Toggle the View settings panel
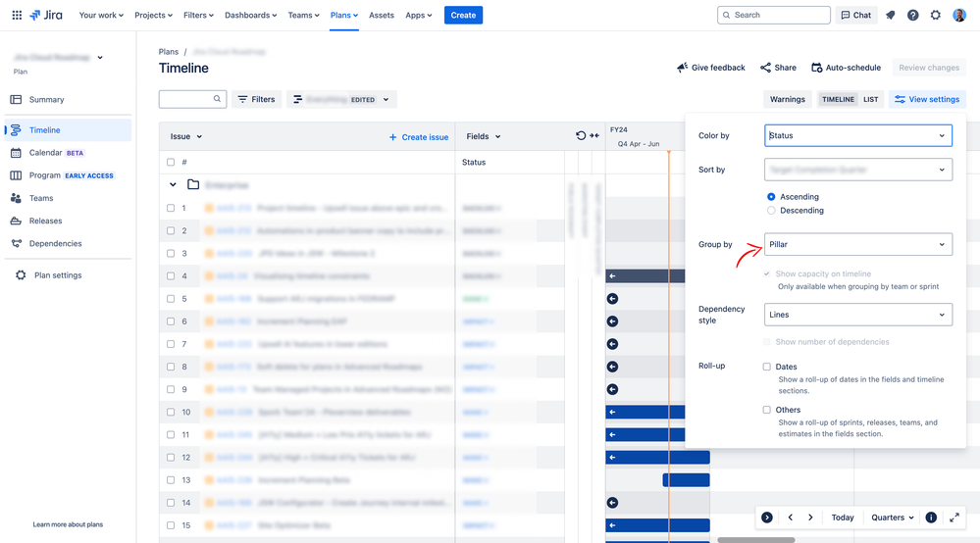980x543 pixels. [x=927, y=99]
